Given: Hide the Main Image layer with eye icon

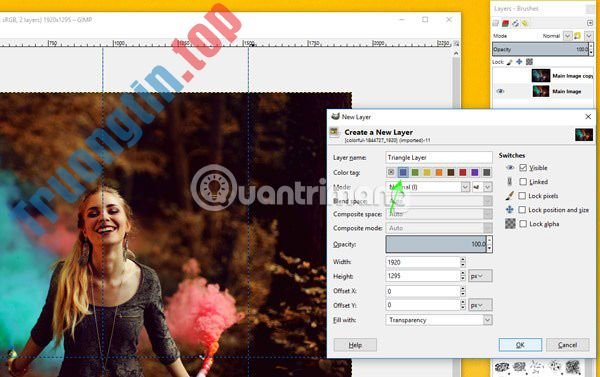Looking at the screenshot, I should point(500,91).
